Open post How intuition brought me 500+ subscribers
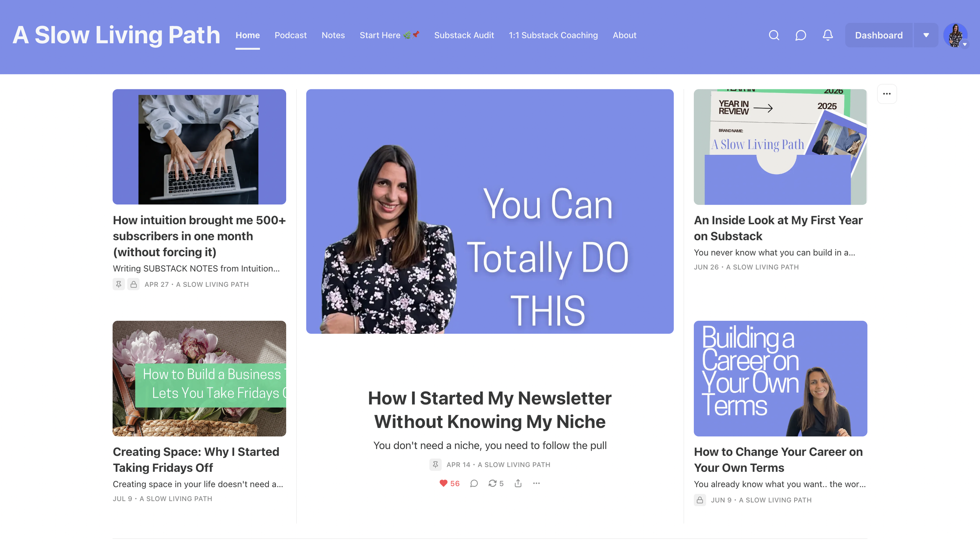 (199, 236)
